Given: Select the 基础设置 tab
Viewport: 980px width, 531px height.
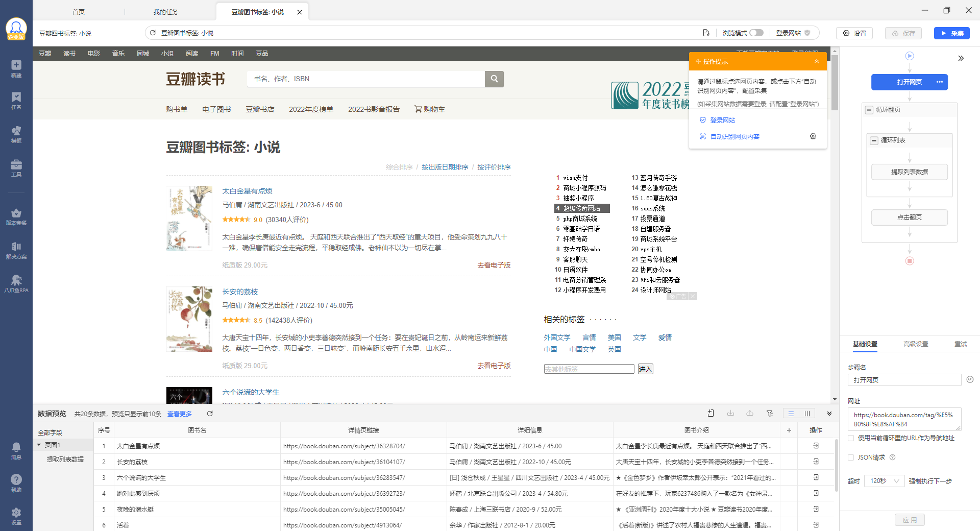Looking at the screenshot, I should click(865, 344).
